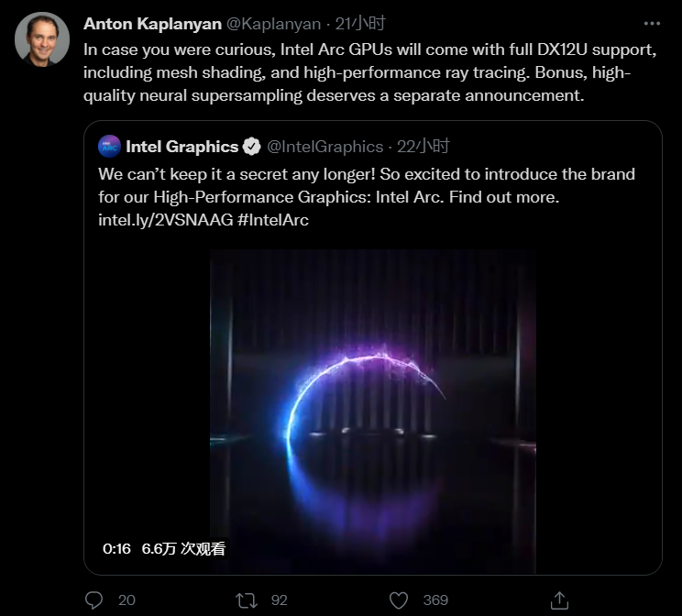Click the reply speech bubble icon
The height and width of the screenshot is (616, 682).
tap(93, 599)
